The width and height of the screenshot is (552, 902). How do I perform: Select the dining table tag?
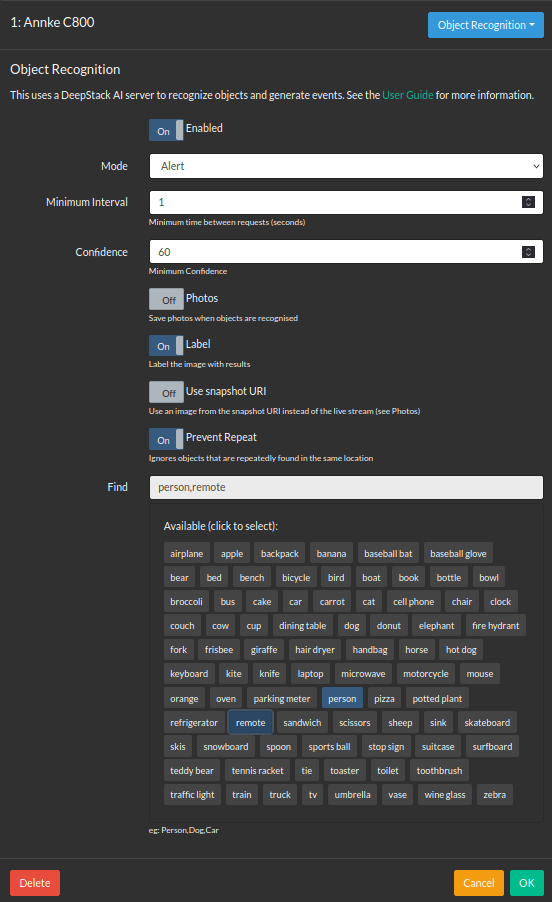302,626
